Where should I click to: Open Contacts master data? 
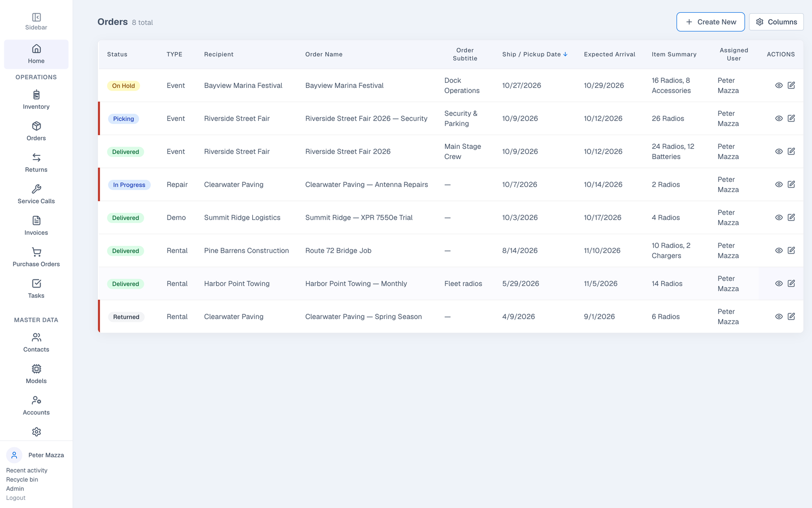[36, 343]
